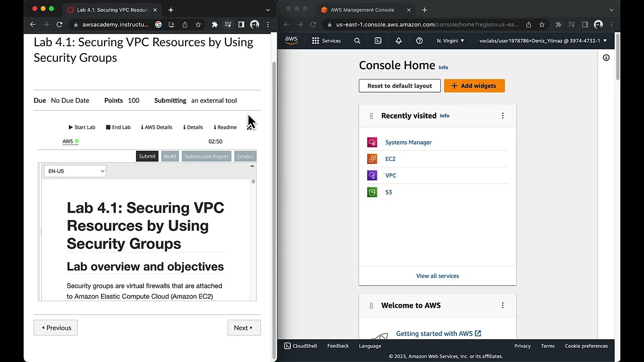Open Language in console footer

[370, 346]
